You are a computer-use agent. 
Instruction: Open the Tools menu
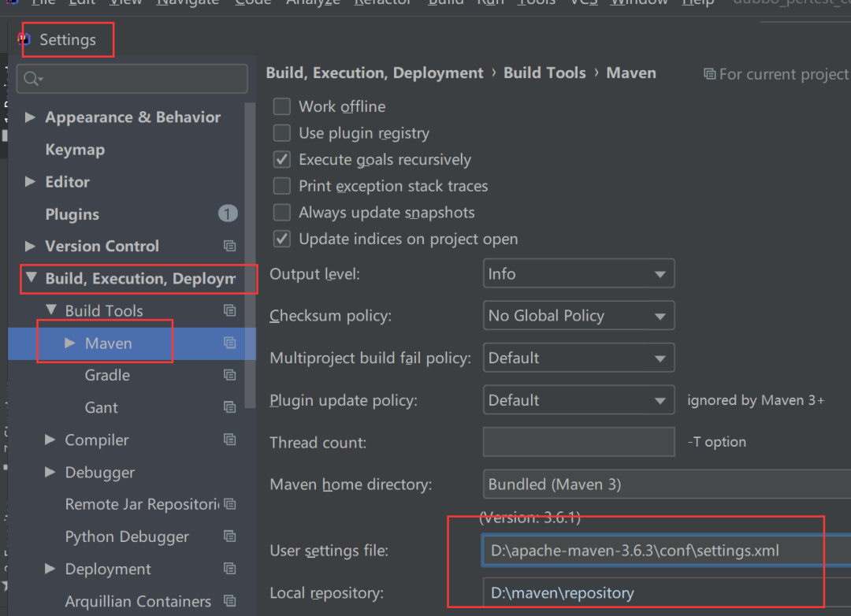[537, 2]
